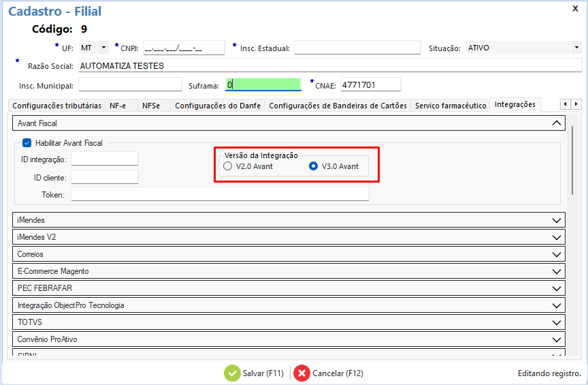Select V3.0 Avant radio option
This screenshot has width=588, height=385.
tap(314, 166)
